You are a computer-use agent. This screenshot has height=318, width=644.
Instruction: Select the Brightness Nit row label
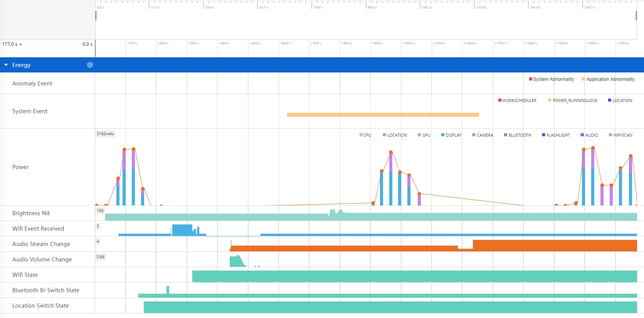[31, 213]
